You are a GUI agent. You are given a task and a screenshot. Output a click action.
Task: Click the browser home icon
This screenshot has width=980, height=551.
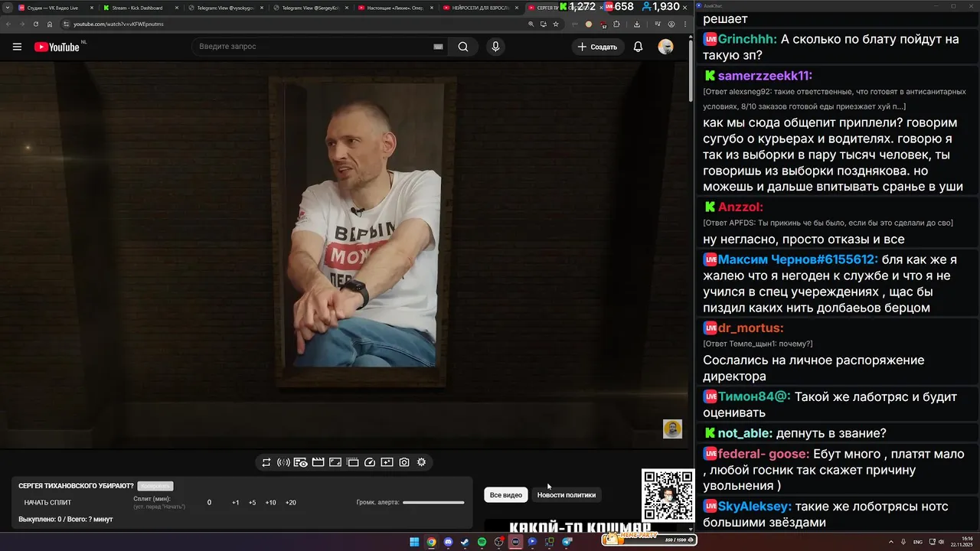pyautogui.click(x=50, y=24)
